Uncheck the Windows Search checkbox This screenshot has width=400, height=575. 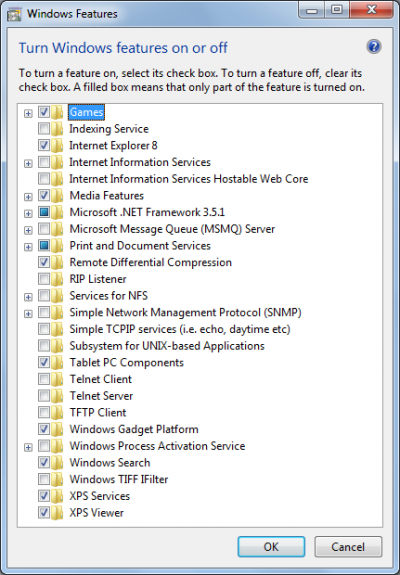tap(44, 462)
